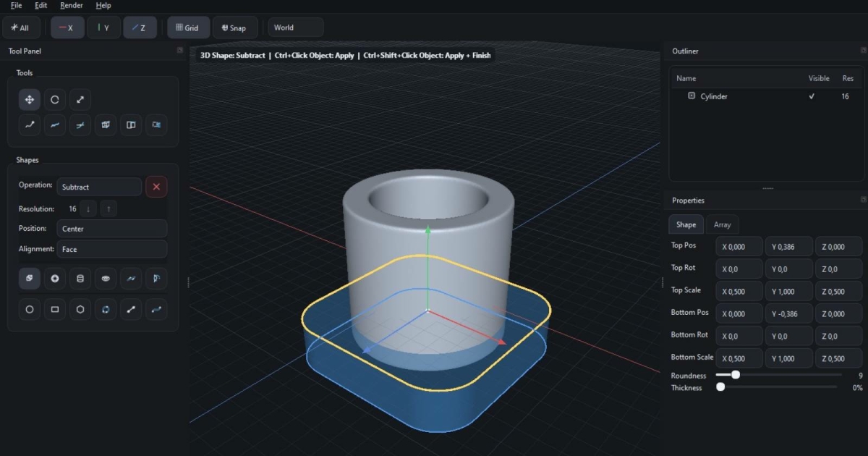The image size is (868, 456).
Task: Pick the hexagon shape icon
Action: [x=80, y=309]
